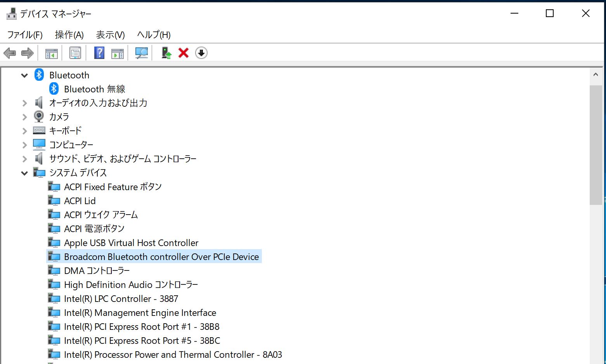Select ACPI 電源ボタン
The height and width of the screenshot is (364, 606).
tap(94, 229)
